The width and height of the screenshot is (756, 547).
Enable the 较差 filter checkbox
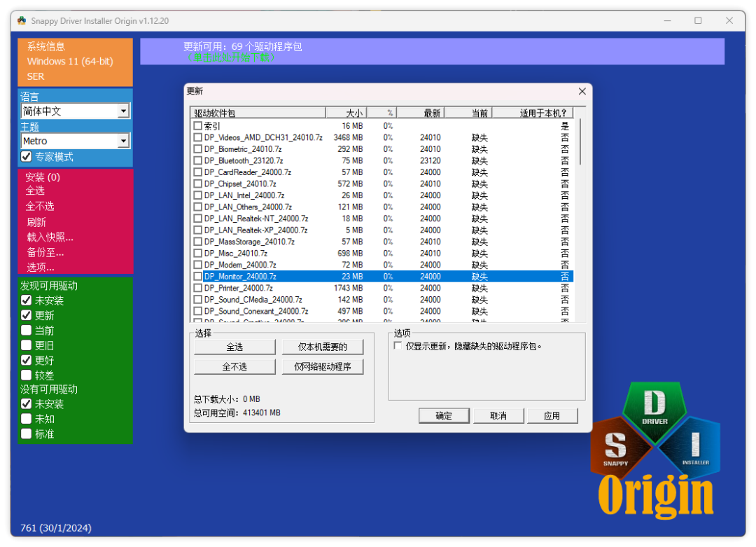coord(27,375)
